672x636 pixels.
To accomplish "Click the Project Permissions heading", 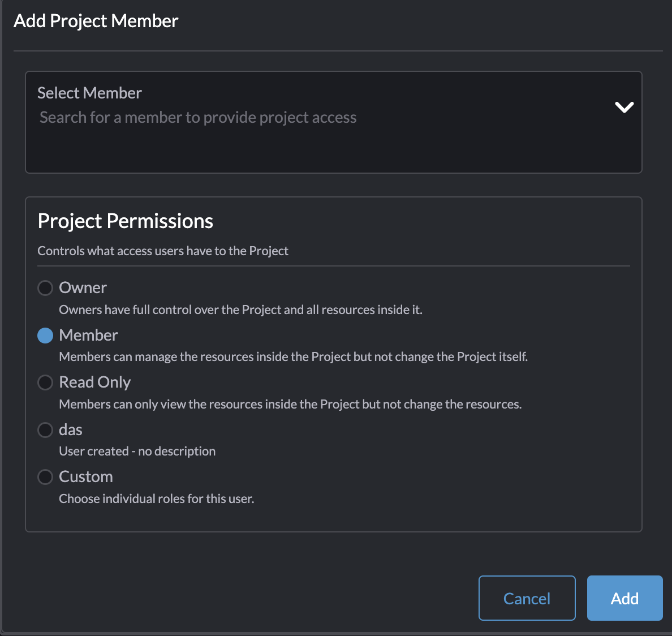I will point(125,221).
